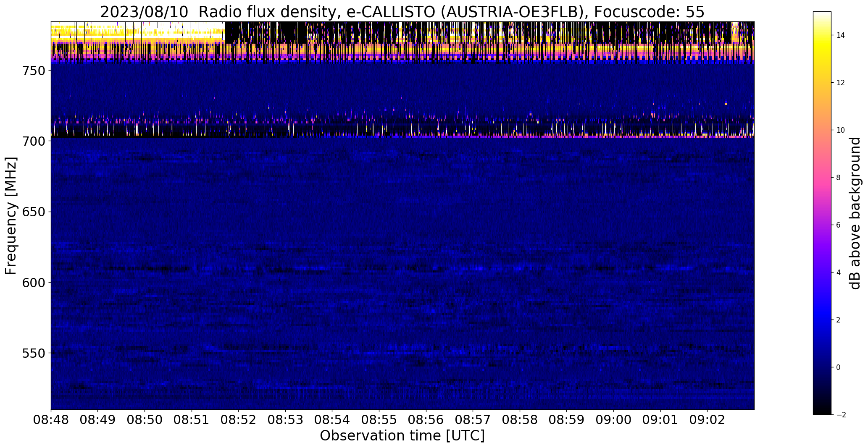This screenshot has height=448, width=868.
Task: Click the 08:56 time tick label
Action: tap(426, 420)
